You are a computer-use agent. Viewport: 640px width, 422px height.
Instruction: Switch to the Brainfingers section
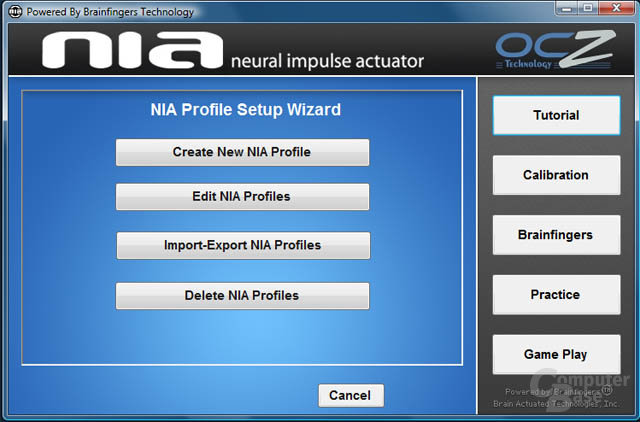pyautogui.click(x=556, y=235)
